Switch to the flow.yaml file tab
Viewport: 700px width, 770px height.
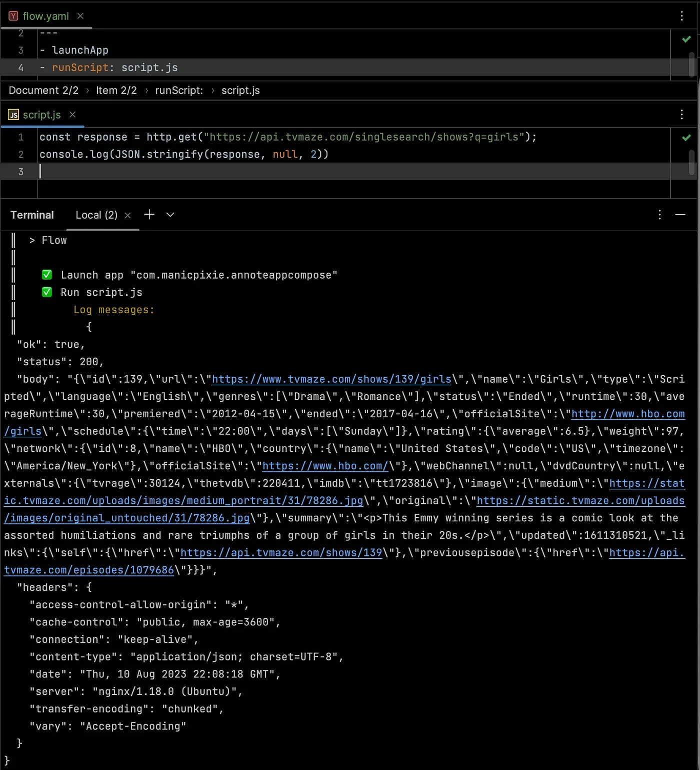[45, 16]
